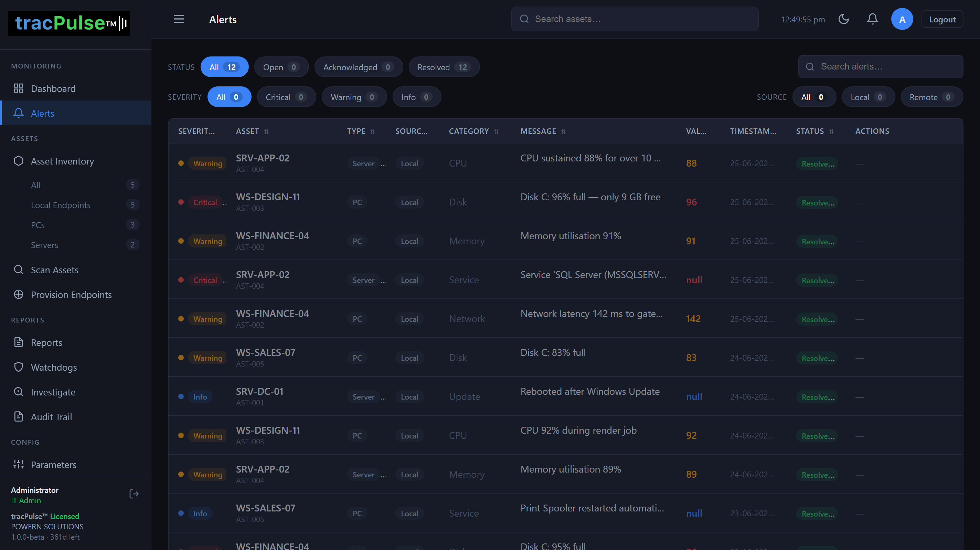Click the SQL Server service alert message
The width and height of the screenshot is (980, 550).
593,275
